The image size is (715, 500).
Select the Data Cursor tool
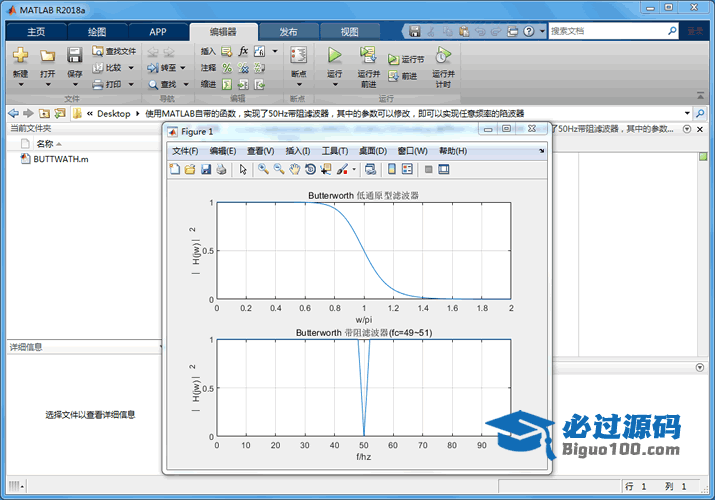(x=326, y=169)
